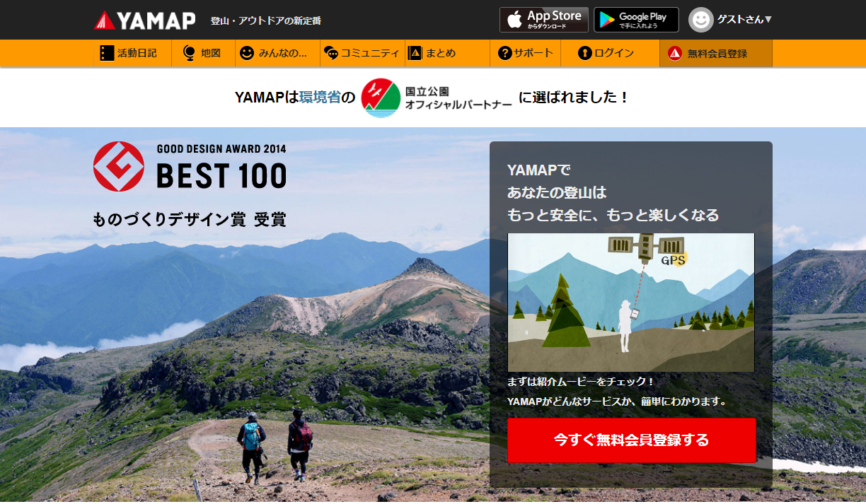The height and width of the screenshot is (504, 866).
Task: Play the GPS intro movie thumbnail
Action: pos(631,303)
